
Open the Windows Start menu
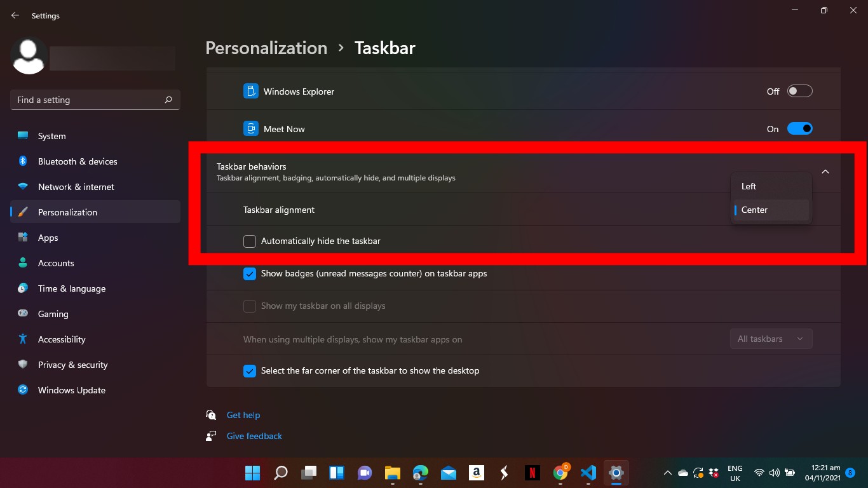tap(252, 473)
